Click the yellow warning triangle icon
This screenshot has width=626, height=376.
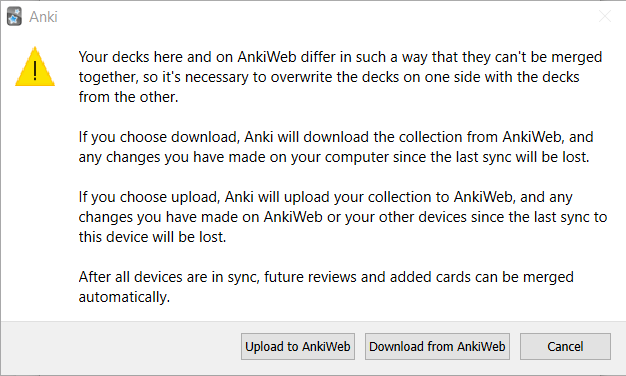tap(35, 66)
